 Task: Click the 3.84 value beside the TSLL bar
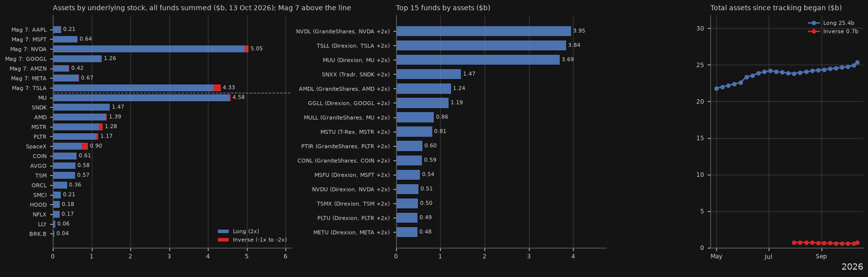pos(574,45)
